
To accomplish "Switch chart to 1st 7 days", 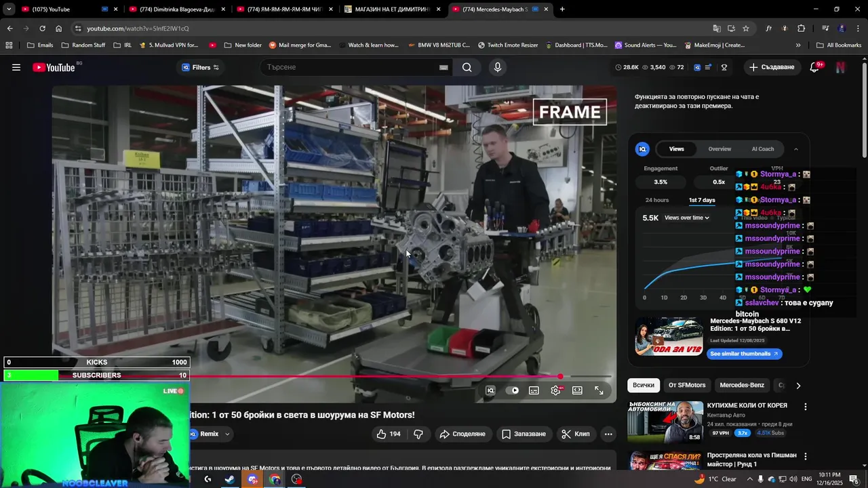I will pos(702,200).
